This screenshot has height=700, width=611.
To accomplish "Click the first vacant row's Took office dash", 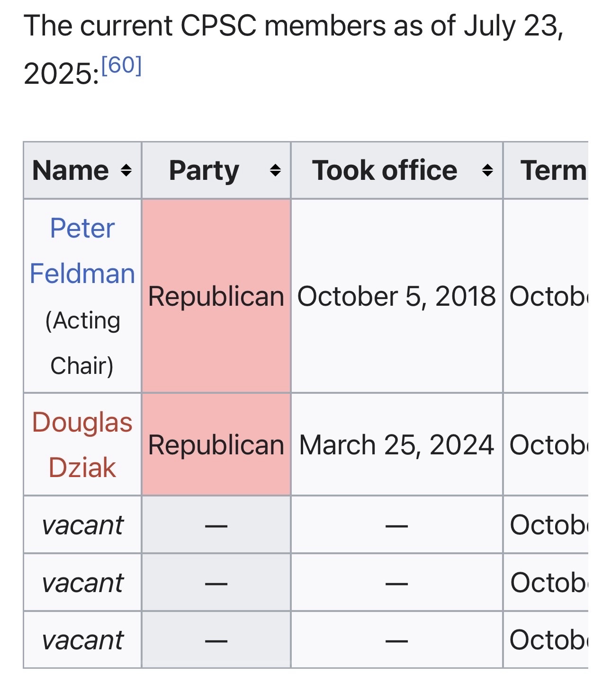I will click(396, 525).
